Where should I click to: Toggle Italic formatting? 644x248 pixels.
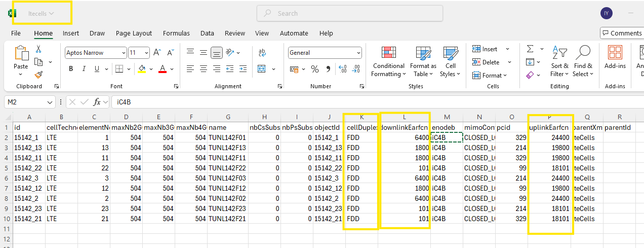coord(84,69)
